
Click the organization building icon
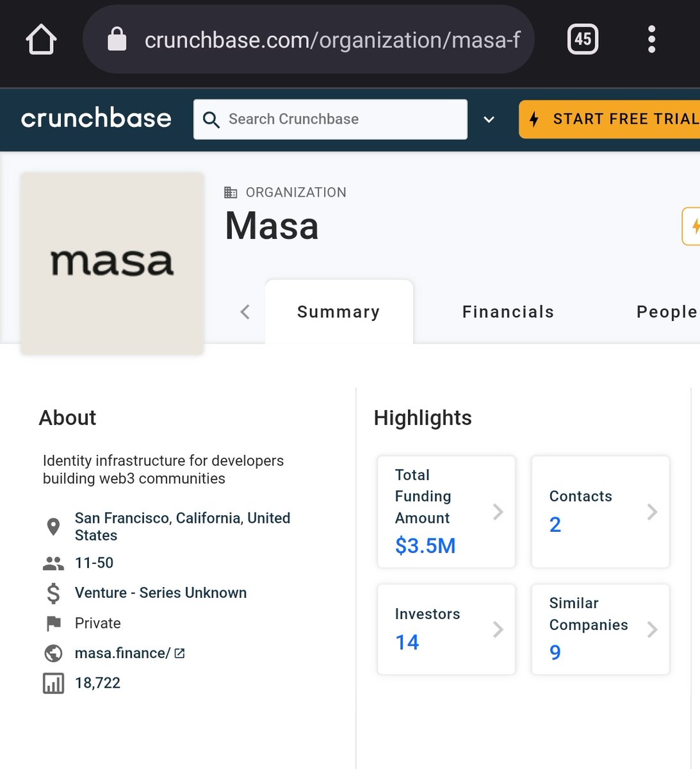pos(231,192)
